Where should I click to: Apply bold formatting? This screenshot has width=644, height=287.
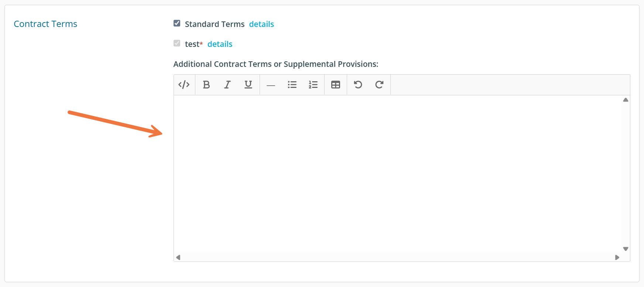coord(206,85)
